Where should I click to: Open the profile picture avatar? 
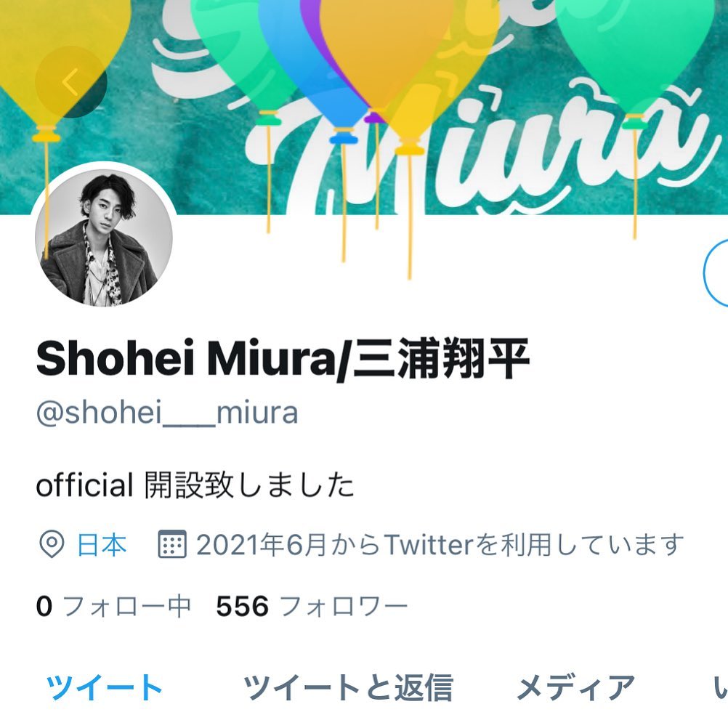[104, 238]
